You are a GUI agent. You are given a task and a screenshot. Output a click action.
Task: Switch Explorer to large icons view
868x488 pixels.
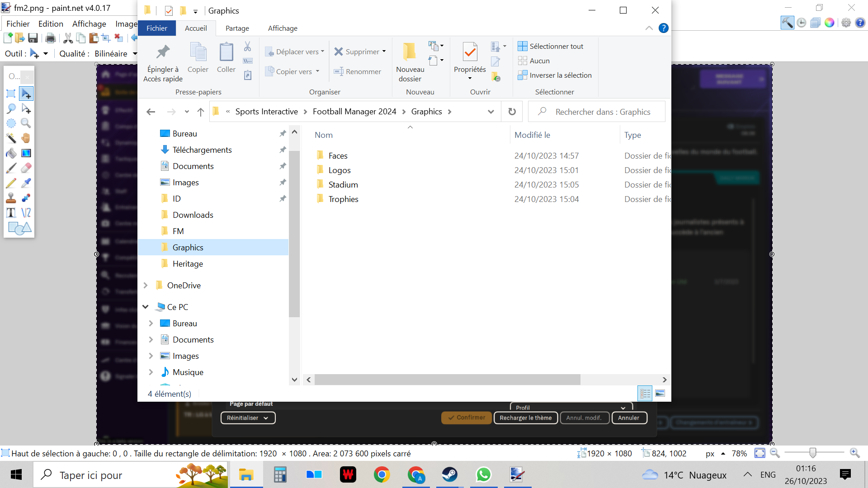(x=660, y=394)
